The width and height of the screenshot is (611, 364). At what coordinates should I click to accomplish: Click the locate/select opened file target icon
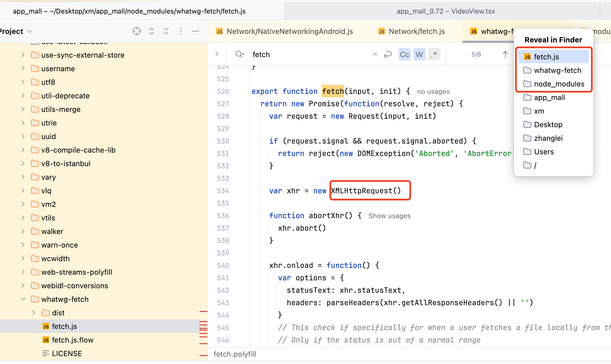point(137,31)
